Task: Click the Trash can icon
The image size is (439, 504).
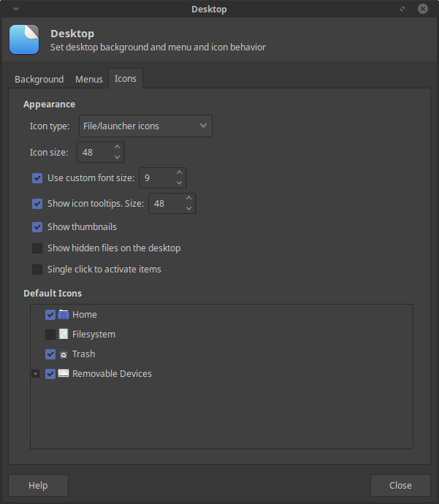Action: pos(64,354)
